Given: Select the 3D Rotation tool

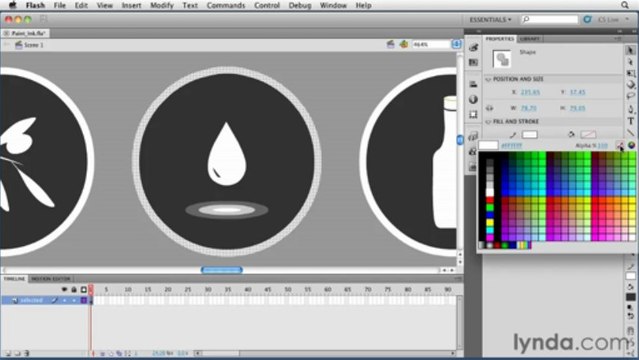Looking at the screenshot, I should coord(630,85).
